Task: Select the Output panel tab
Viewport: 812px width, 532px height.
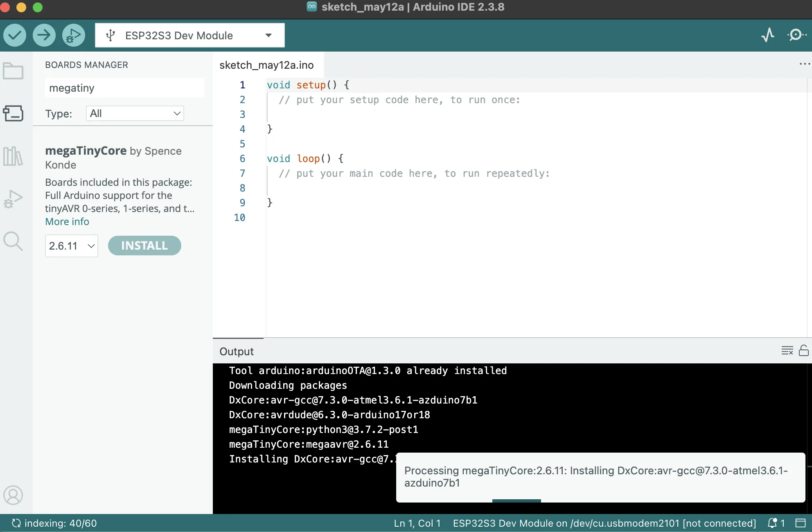Action: 237,352
